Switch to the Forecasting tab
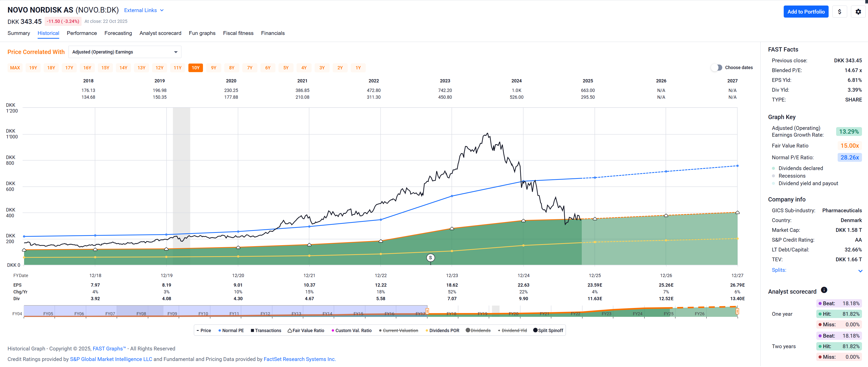The height and width of the screenshot is (367, 868). click(118, 33)
